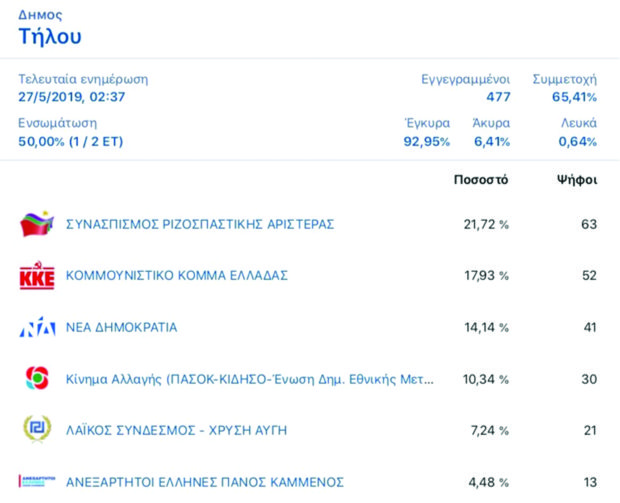This screenshot has height=503, width=620.
Task: Open ΣΥΝΑΣΠΙΣΜΟΣ ΡΙΖΟΣΠΑΣΤΙΚΗΣ ΑΡΙΣΤΕΡΑΣ party link
Action: pyautogui.click(x=199, y=224)
